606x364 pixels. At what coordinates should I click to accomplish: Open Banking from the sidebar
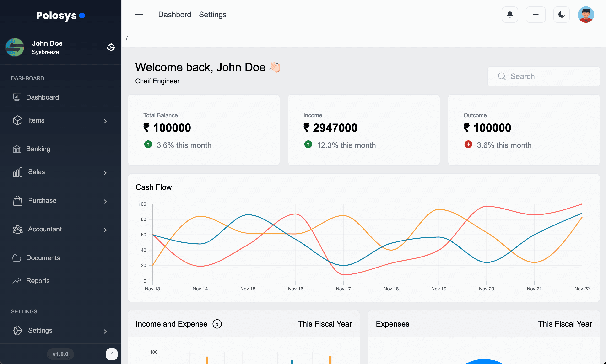tap(38, 149)
